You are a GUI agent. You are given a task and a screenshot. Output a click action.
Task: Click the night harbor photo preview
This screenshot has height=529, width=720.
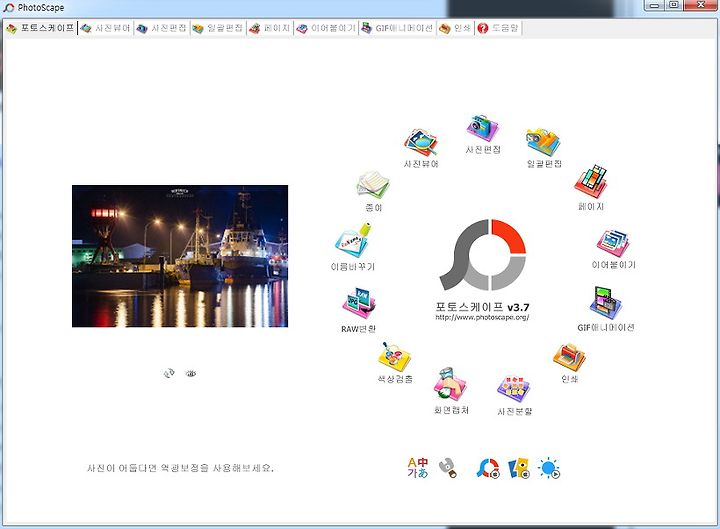click(180, 256)
